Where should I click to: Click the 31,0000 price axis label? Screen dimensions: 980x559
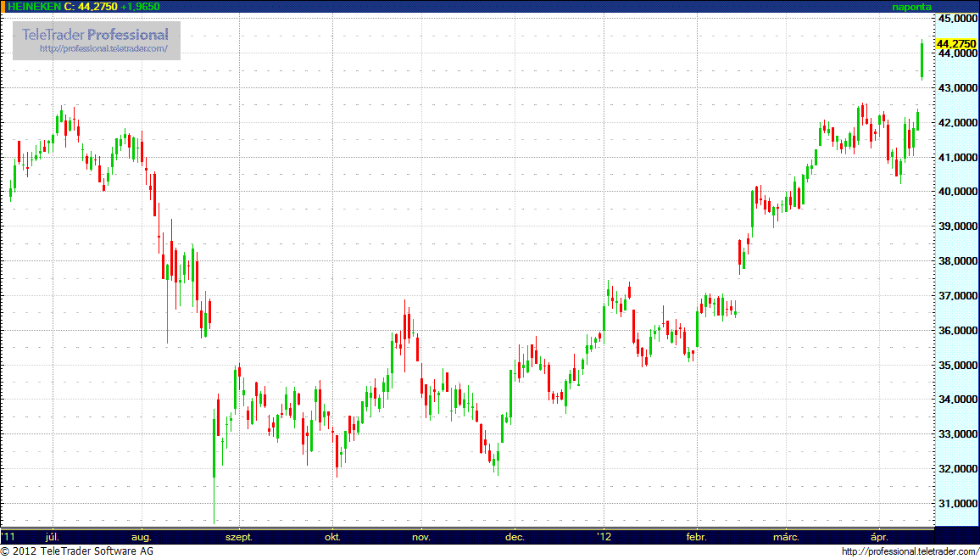[957, 504]
